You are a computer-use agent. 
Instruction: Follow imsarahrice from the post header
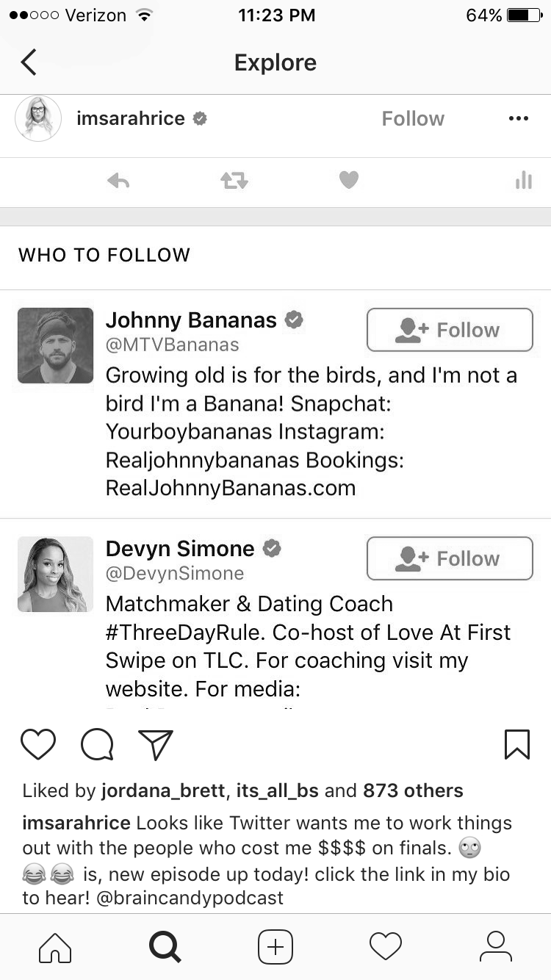pos(413,119)
